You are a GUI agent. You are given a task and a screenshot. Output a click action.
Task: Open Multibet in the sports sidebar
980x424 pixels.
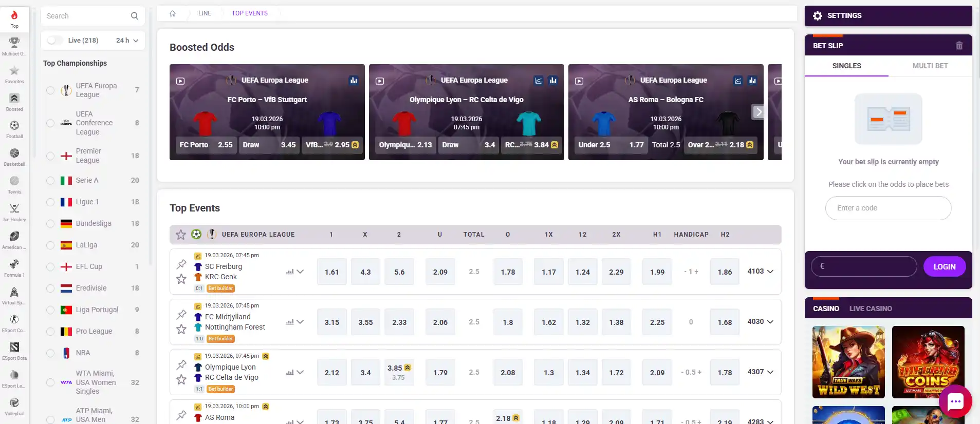pos(14,46)
